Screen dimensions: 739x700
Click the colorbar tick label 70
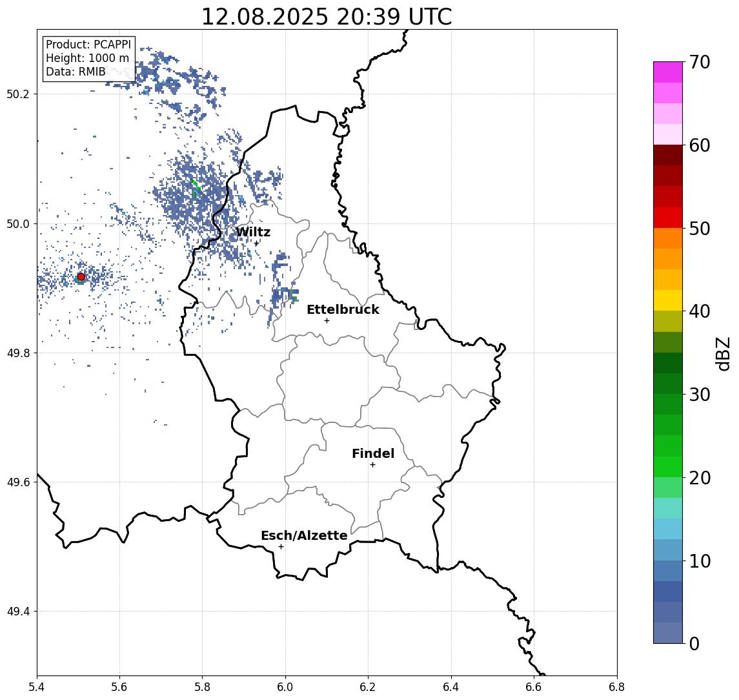pyautogui.click(x=699, y=62)
